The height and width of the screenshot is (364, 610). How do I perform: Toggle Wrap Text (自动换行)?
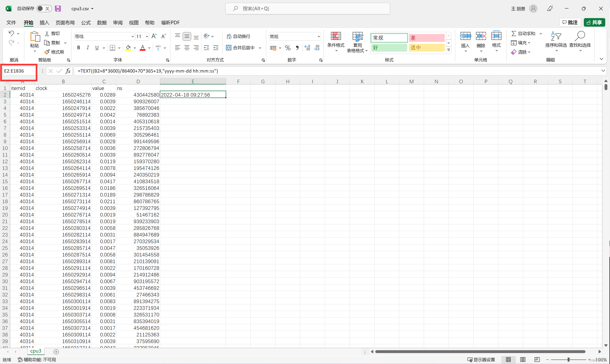click(238, 36)
